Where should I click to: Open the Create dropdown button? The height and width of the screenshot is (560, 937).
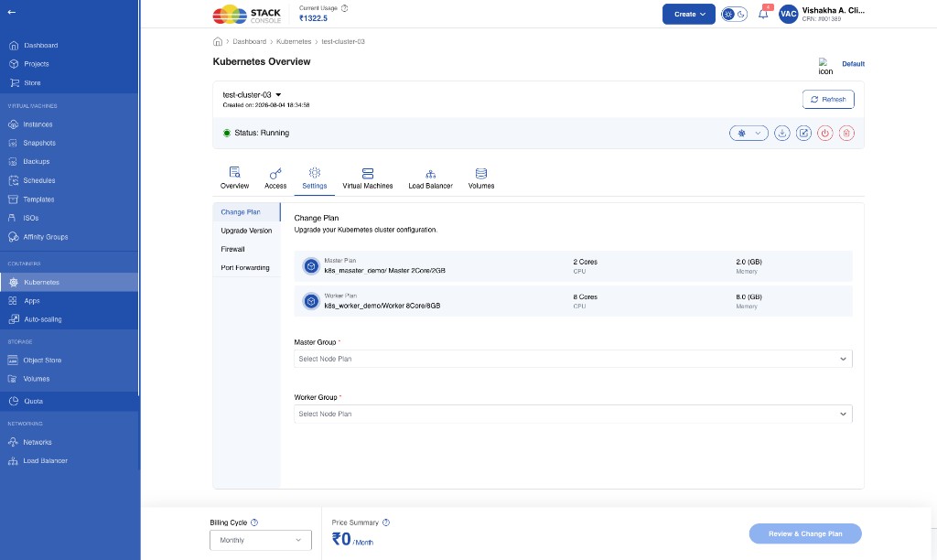coord(688,15)
